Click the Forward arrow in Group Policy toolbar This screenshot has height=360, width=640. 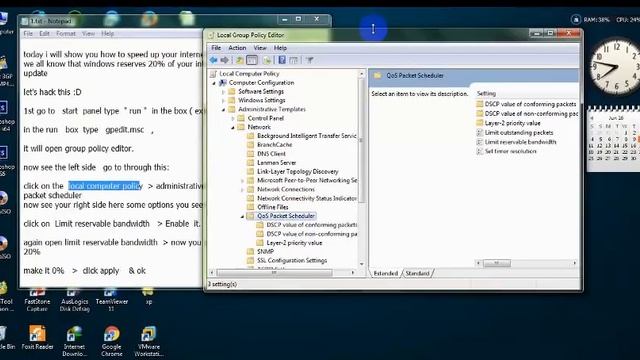coord(224,60)
